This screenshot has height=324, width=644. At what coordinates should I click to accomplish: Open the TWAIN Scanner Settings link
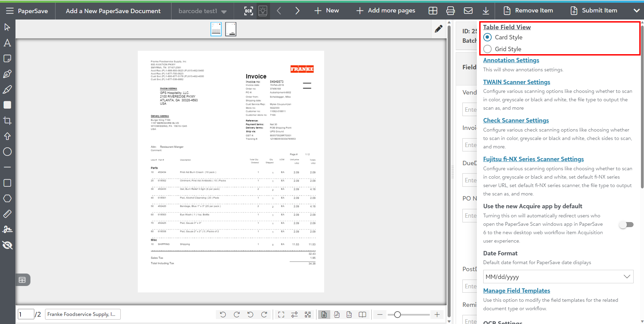click(517, 82)
